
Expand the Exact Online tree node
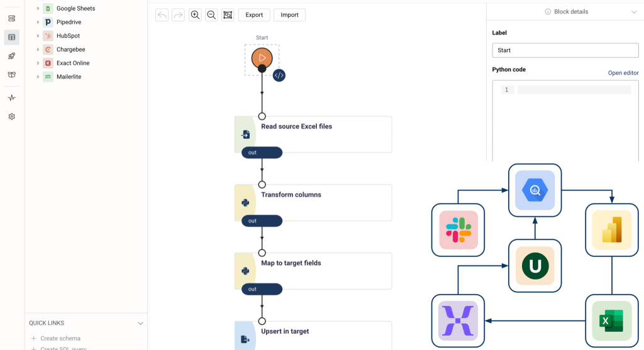point(38,63)
